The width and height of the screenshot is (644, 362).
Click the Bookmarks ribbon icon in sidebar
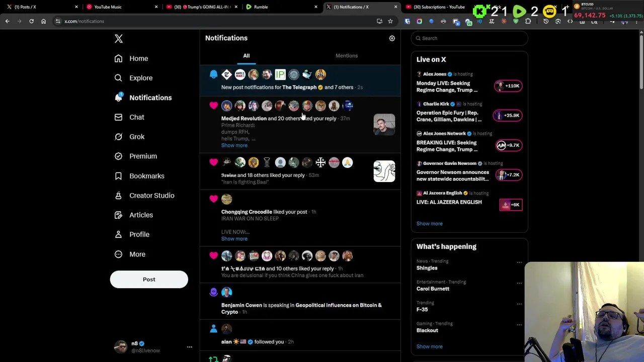pos(118,176)
